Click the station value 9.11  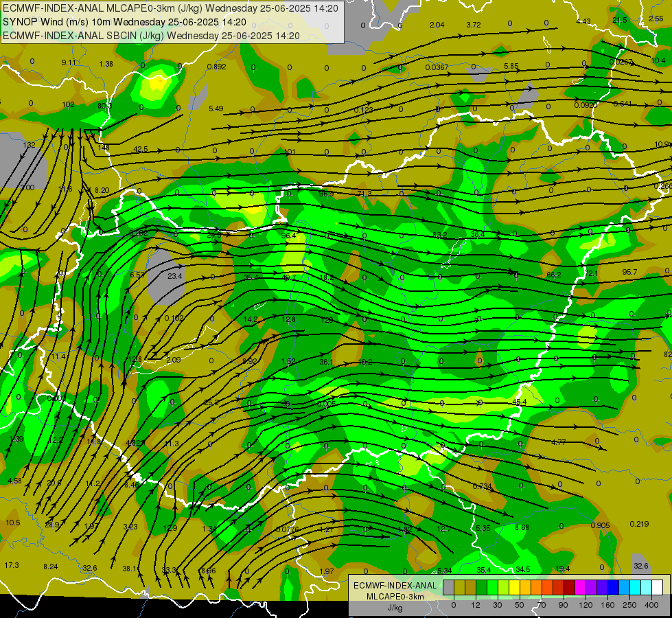[x=69, y=62]
